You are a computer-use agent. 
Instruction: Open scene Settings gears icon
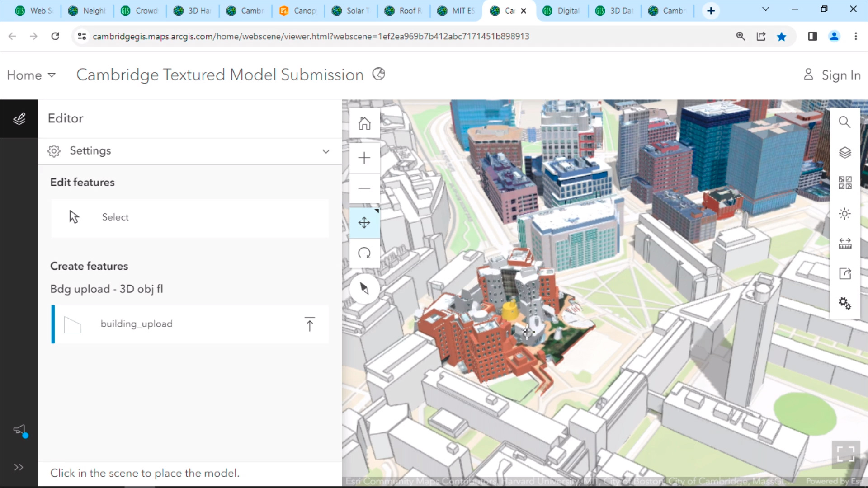click(844, 303)
